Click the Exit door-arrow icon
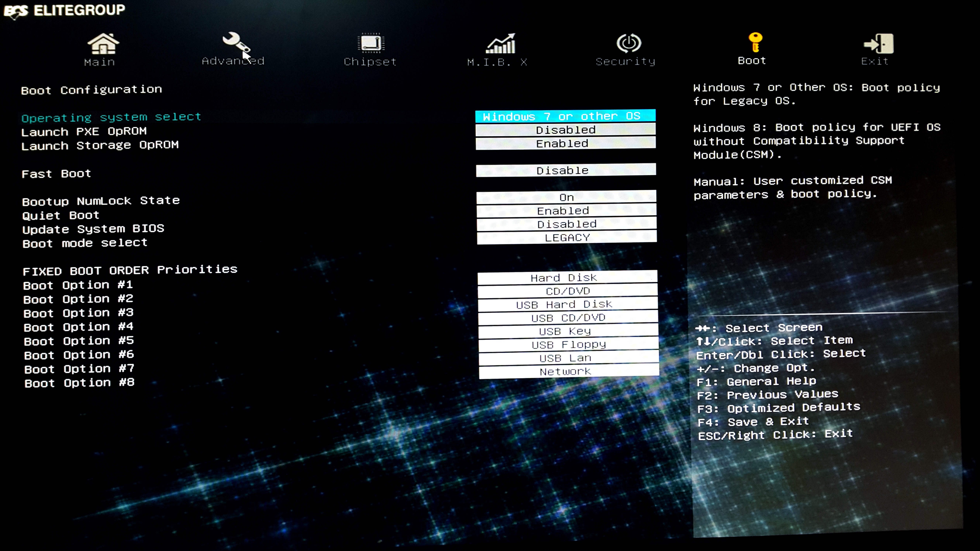 [878, 43]
